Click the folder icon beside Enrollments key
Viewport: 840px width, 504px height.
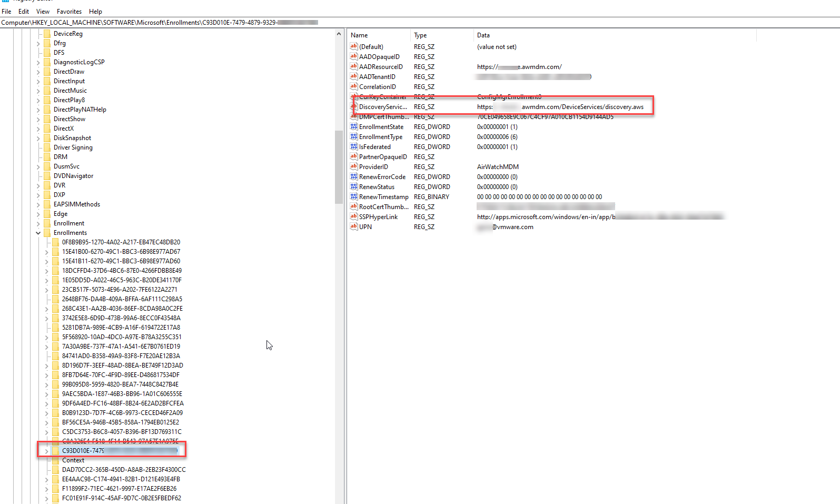coord(47,233)
